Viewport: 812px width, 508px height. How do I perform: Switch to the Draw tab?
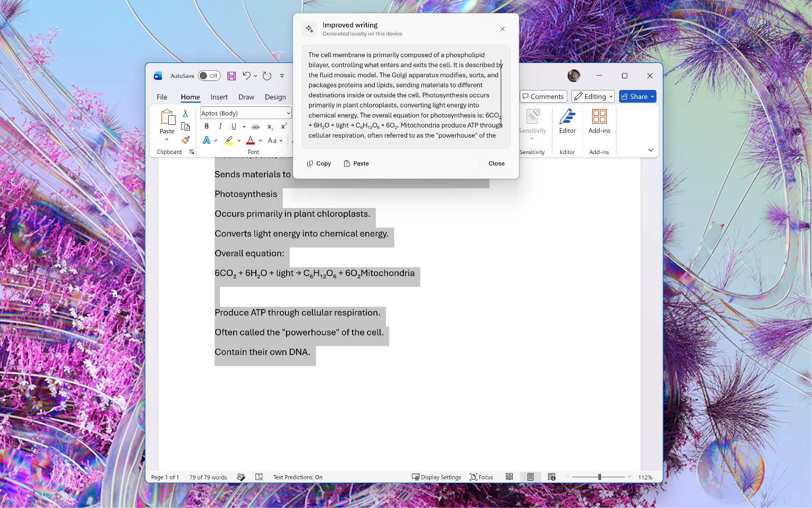[246, 97]
